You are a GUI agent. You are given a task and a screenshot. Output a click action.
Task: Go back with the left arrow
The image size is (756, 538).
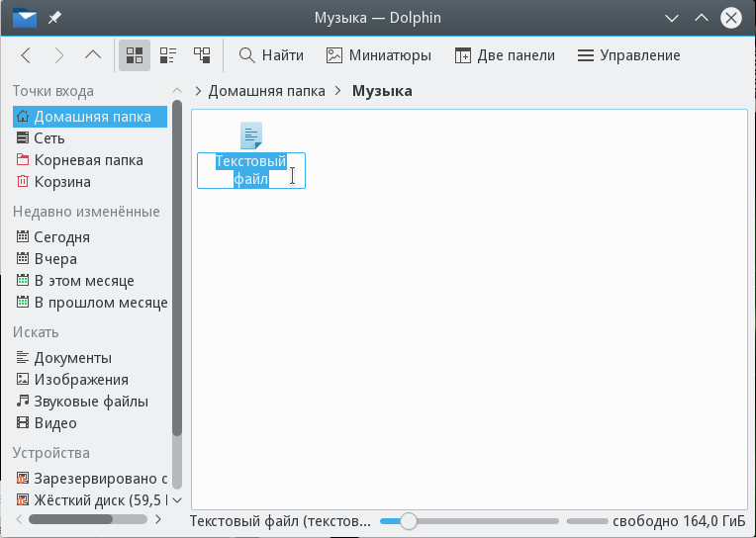[27, 55]
